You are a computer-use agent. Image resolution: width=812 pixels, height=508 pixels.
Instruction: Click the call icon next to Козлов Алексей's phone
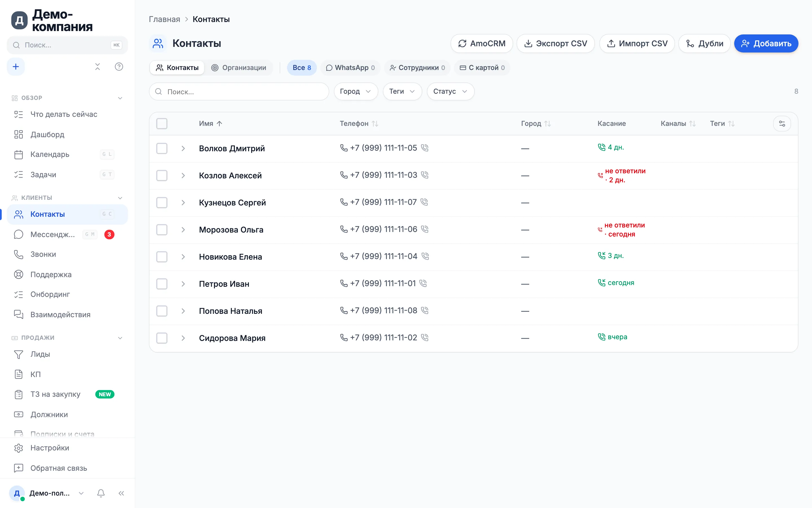[424, 175]
